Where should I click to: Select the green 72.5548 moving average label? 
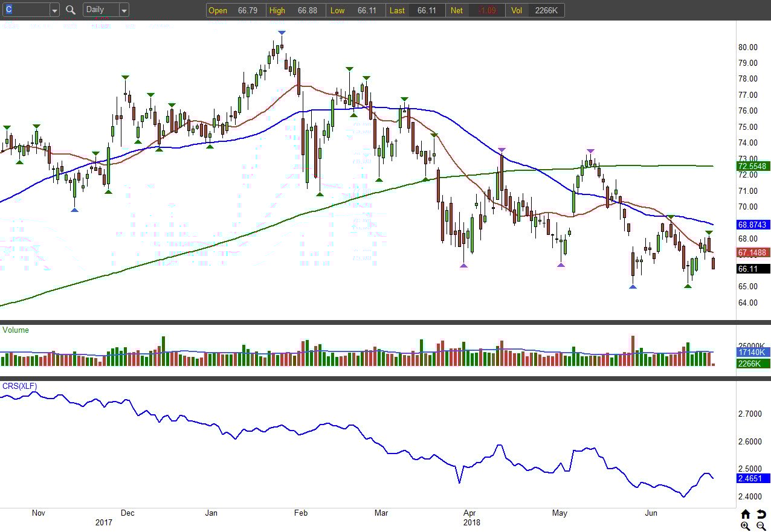point(753,166)
